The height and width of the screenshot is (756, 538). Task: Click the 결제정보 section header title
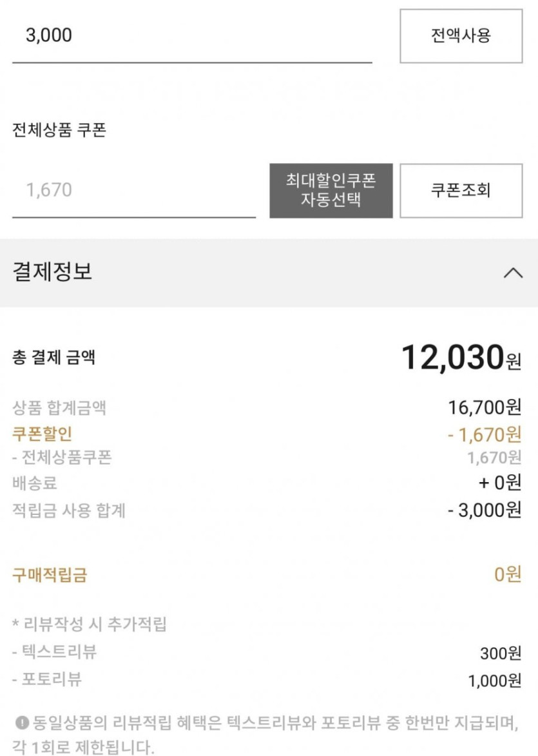coord(52,272)
